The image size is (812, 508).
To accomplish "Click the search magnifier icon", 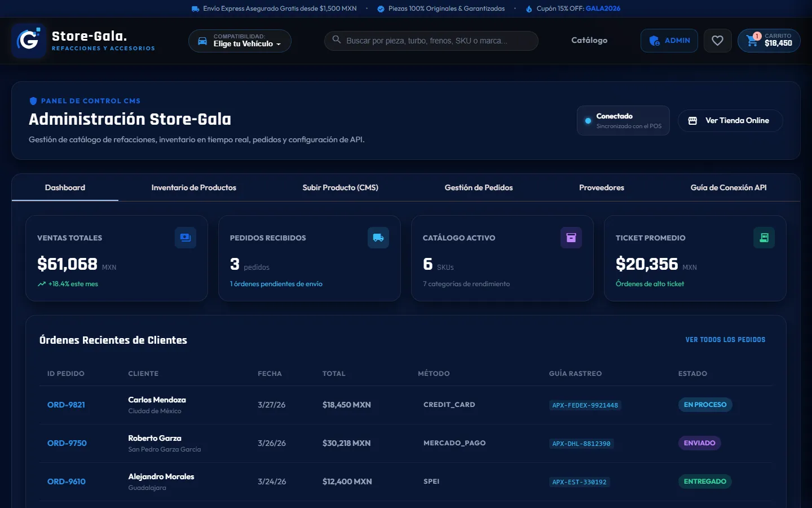I will [337, 40].
